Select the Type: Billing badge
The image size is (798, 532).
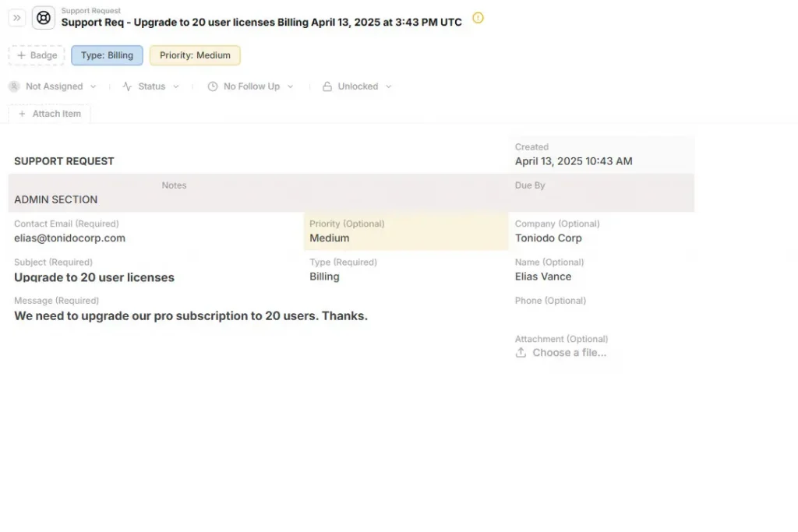tap(106, 55)
